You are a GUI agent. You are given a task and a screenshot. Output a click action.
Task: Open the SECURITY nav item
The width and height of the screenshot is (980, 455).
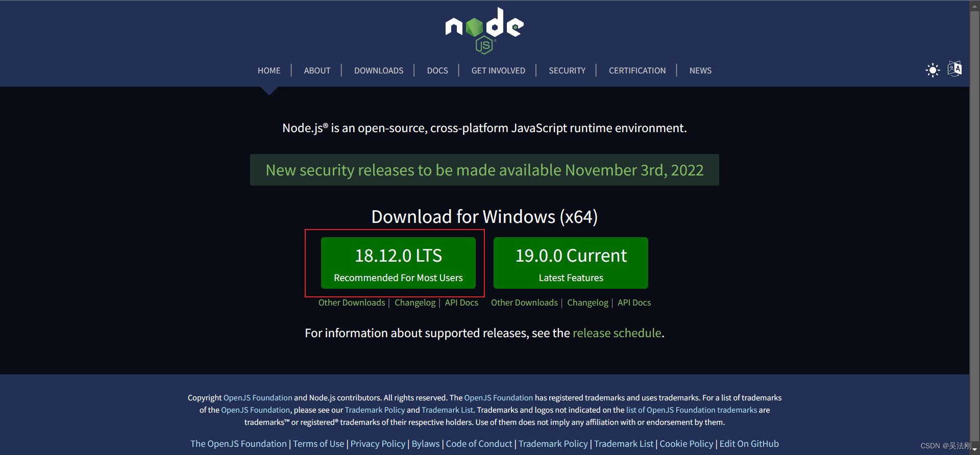pyautogui.click(x=567, y=70)
